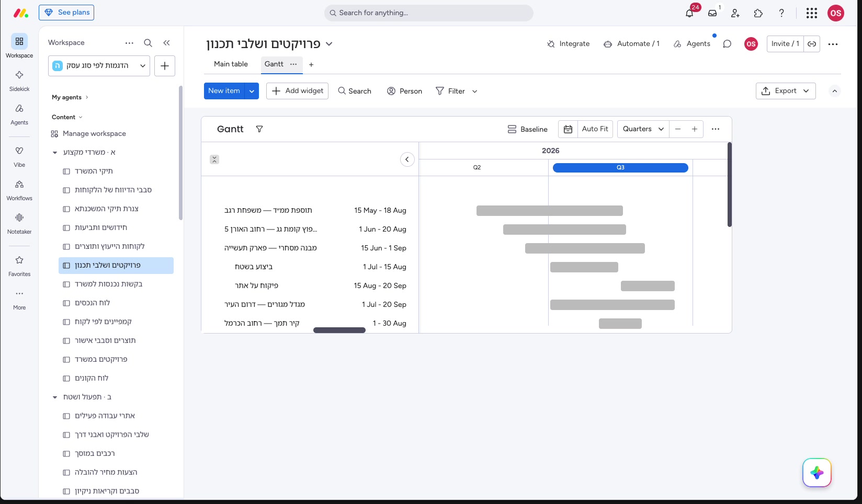Open the Quarters timescale dropdown

643,129
